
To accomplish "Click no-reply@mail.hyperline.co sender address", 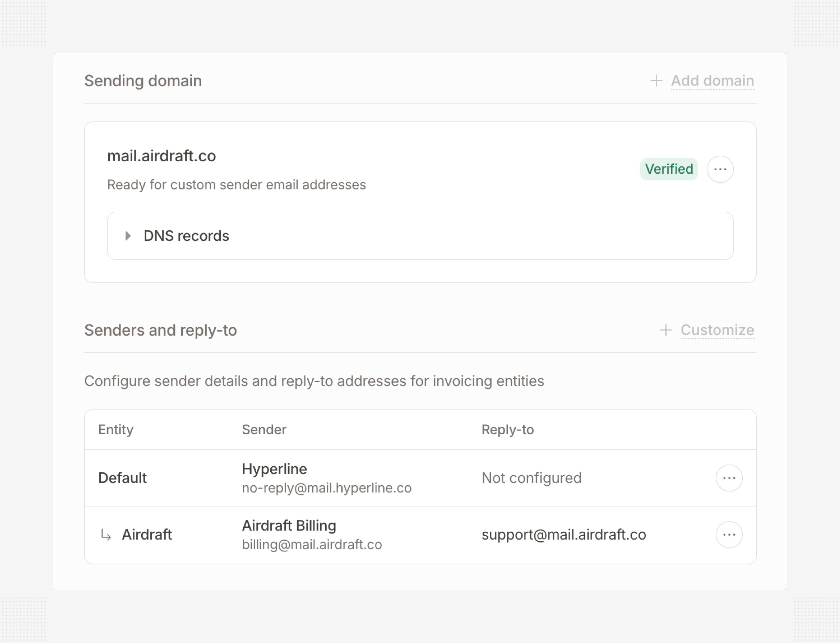I will (327, 488).
